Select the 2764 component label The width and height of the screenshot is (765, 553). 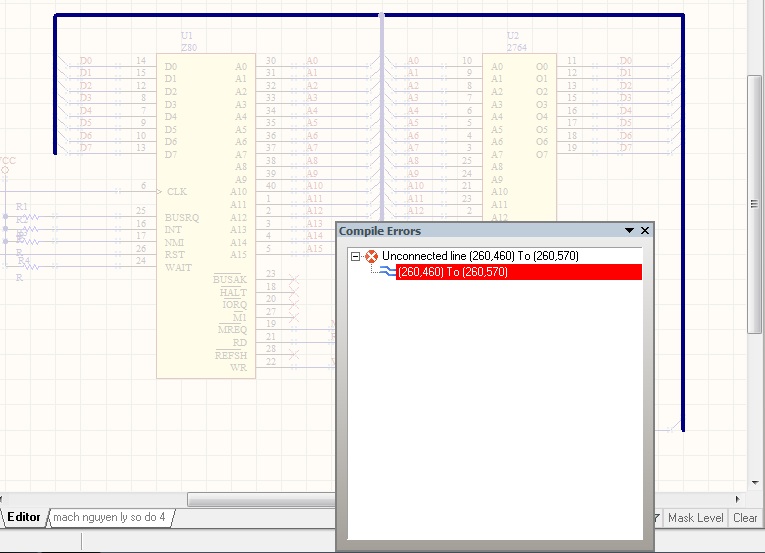[x=517, y=47]
